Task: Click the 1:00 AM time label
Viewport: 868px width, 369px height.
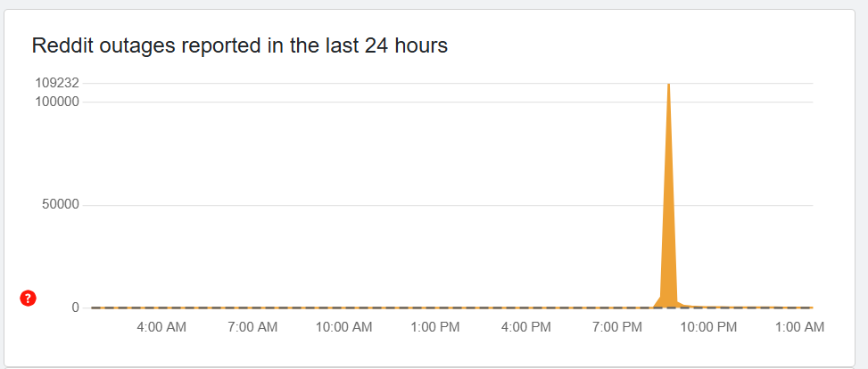Action: (x=800, y=327)
